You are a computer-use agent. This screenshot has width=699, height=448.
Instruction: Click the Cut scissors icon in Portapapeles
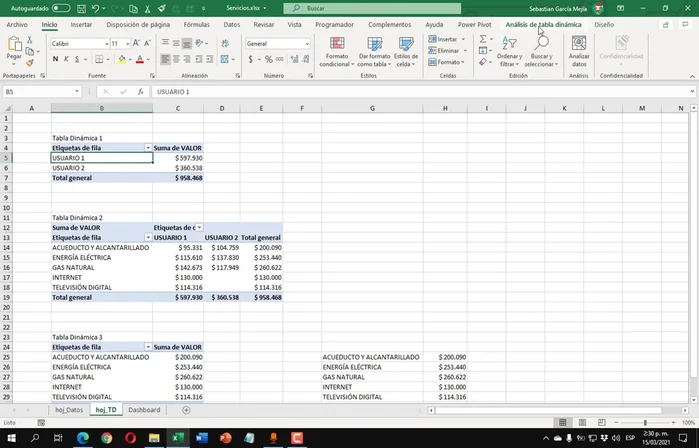(x=29, y=40)
